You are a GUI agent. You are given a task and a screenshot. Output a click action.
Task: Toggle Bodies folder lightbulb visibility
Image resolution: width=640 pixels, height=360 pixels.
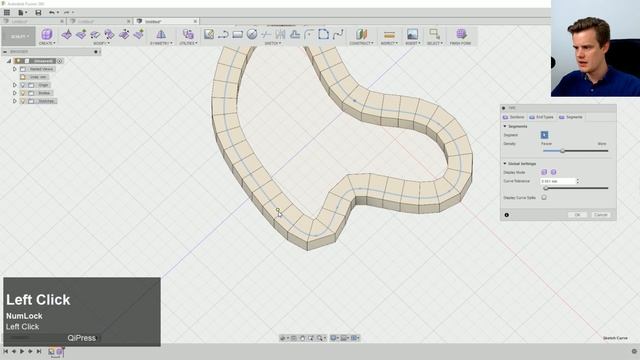23,93
